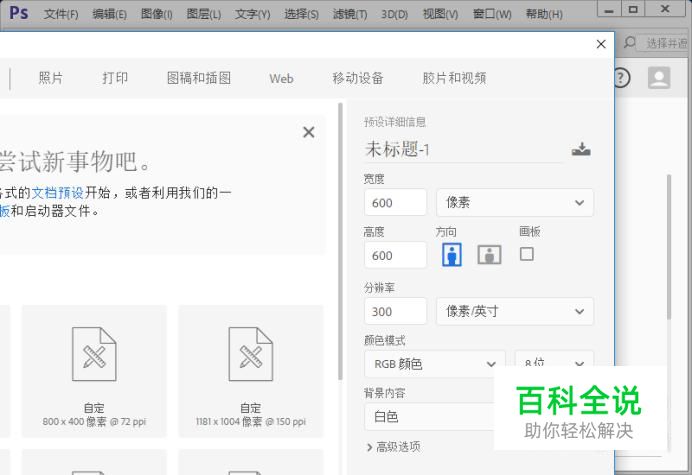Open the 选择(S) menu
The image size is (692, 475).
click(301, 14)
